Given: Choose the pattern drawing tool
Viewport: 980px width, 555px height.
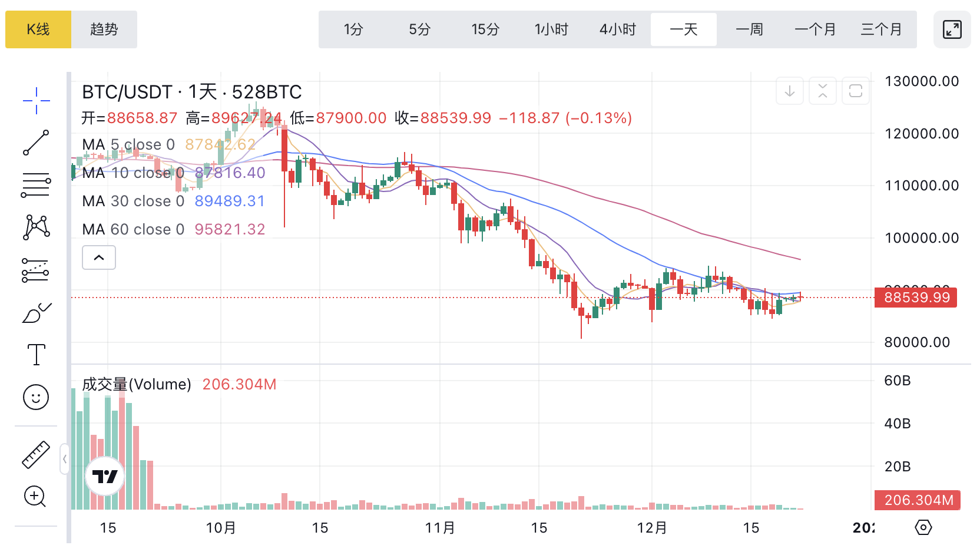Looking at the screenshot, I should (x=36, y=227).
